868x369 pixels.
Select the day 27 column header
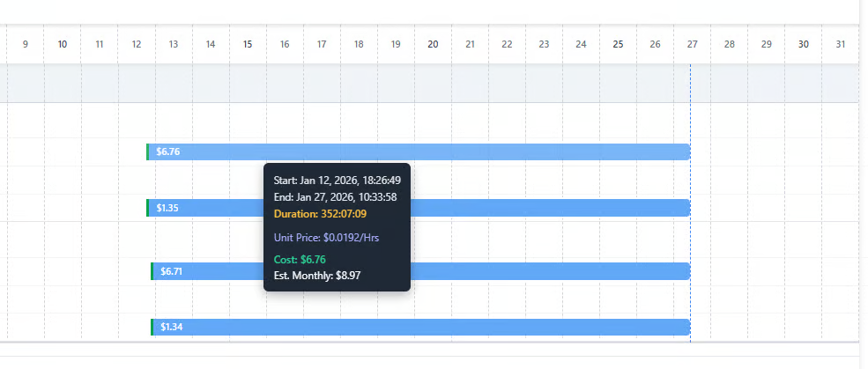pos(693,44)
